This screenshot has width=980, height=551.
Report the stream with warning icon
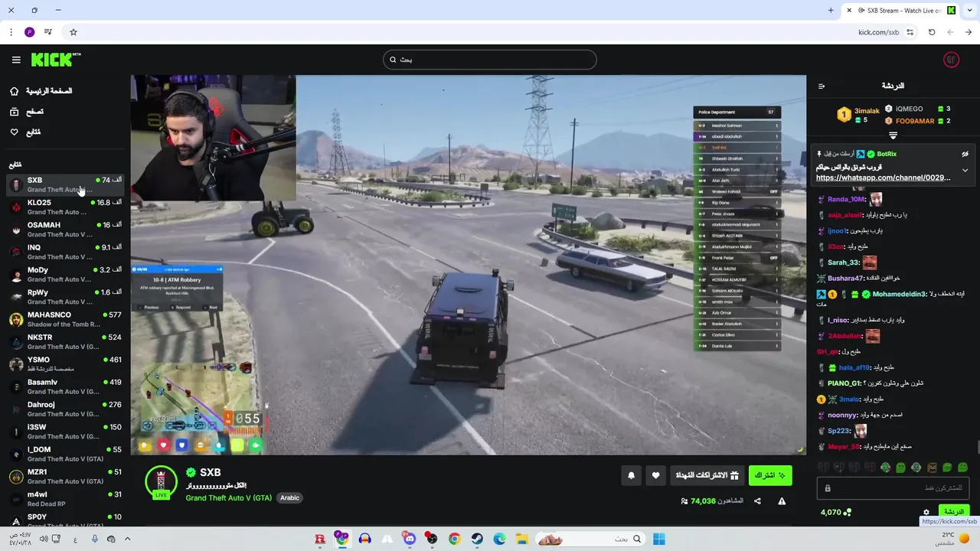pyautogui.click(x=782, y=501)
